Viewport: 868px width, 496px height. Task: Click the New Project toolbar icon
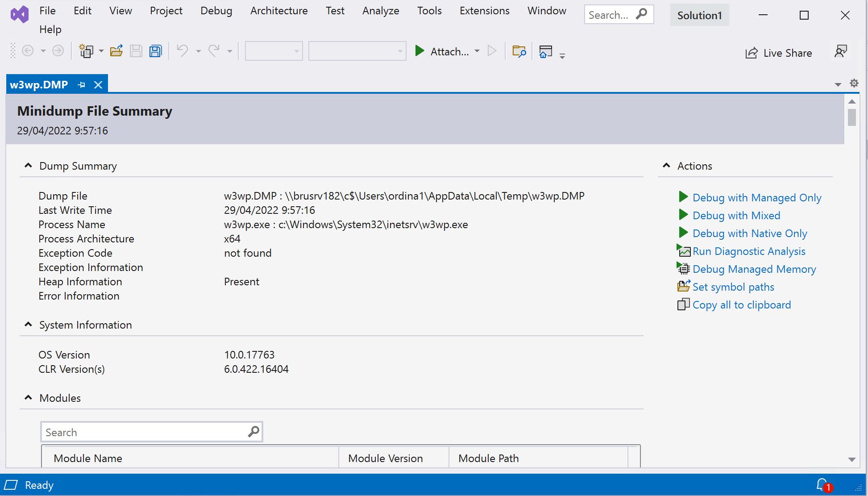[86, 51]
